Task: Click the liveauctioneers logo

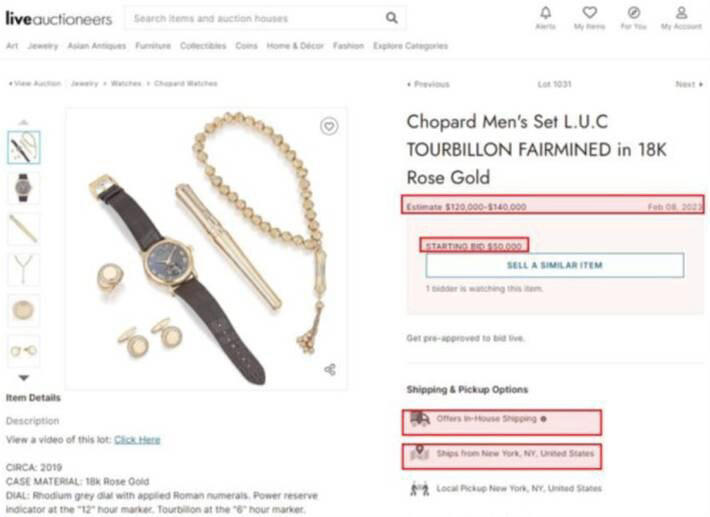Action: tap(58, 18)
